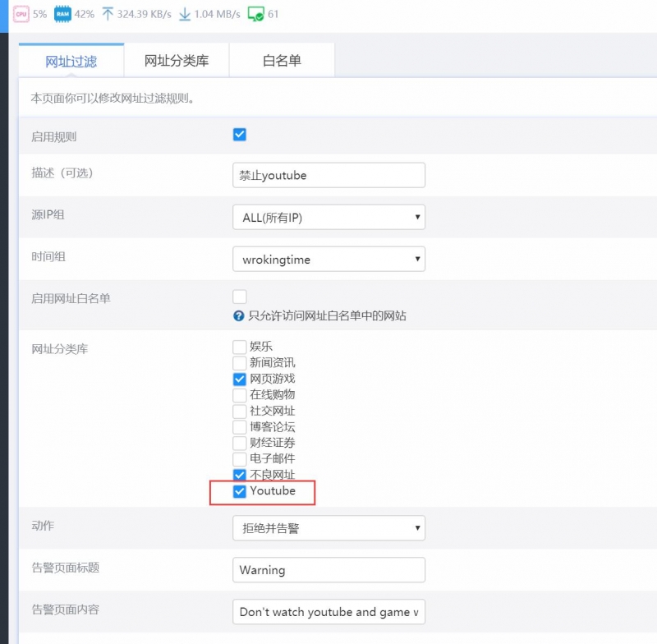Click the download speed arrow icon
The image size is (657, 644).
(185, 14)
